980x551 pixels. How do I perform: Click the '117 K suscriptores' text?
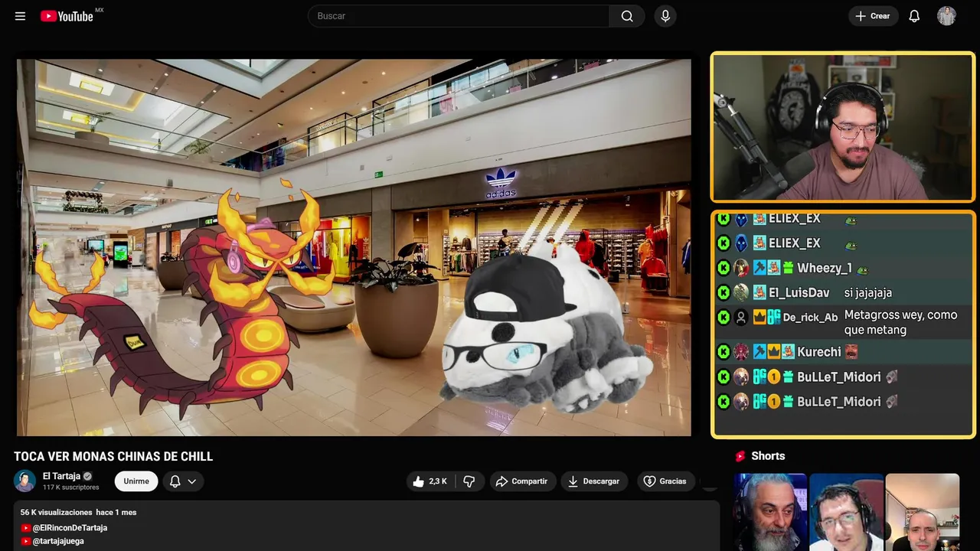71,487
